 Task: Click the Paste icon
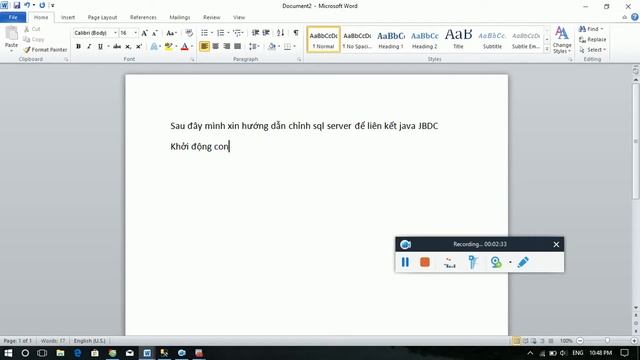tap(11, 34)
